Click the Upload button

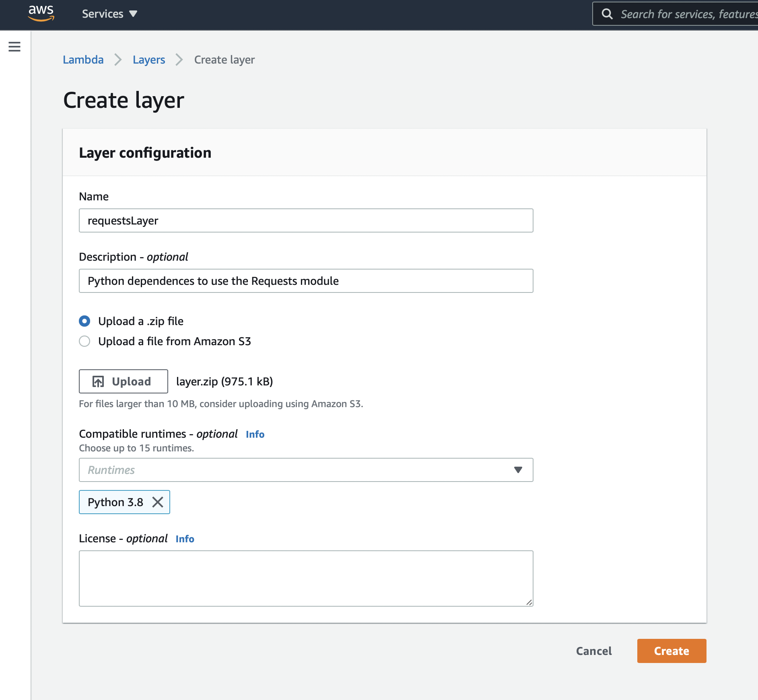click(x=124, y=381)
